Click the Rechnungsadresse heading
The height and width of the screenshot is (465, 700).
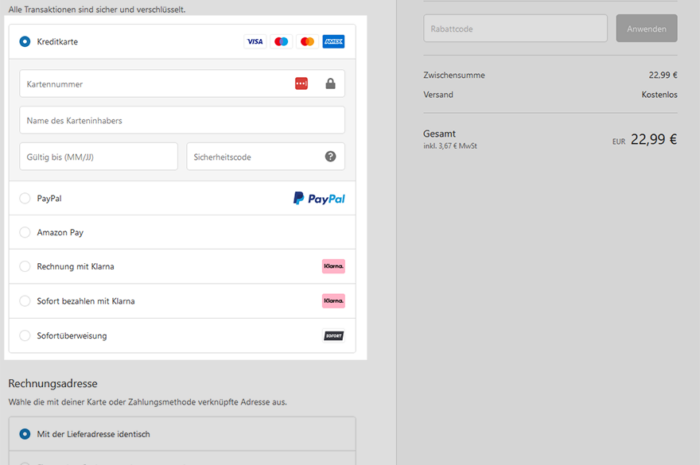(53, 383)
